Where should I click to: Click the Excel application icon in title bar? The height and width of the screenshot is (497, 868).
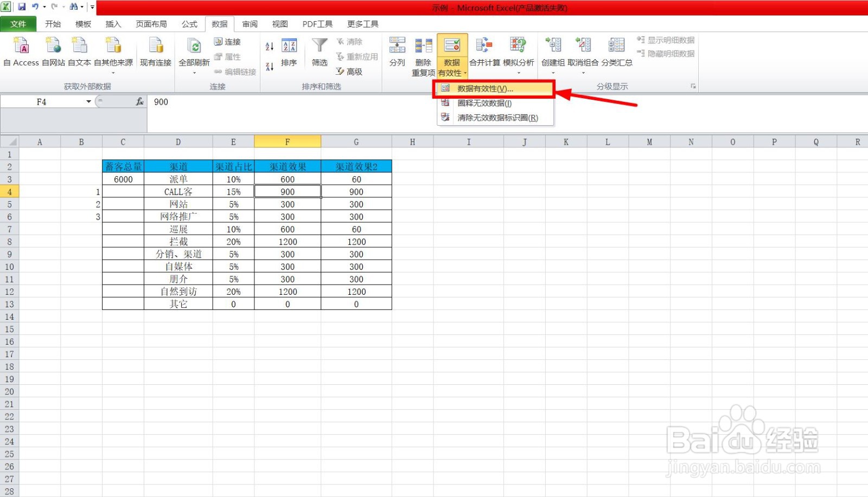pyautogui.click(x=6, y=7)
